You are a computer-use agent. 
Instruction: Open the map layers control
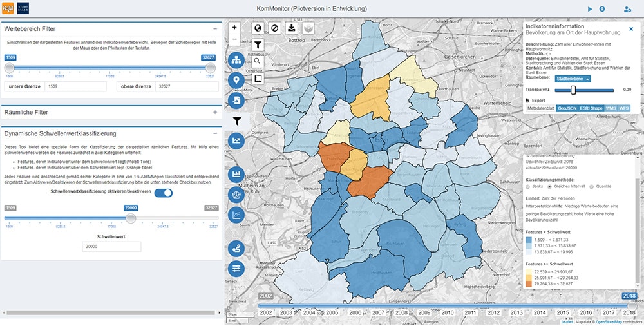click(x=308, y=28)
